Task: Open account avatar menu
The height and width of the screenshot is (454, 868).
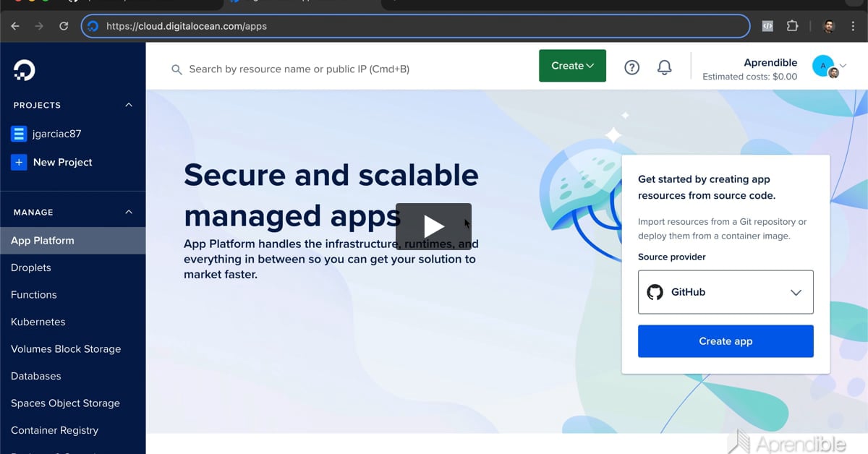Action: tap(829, 67)
